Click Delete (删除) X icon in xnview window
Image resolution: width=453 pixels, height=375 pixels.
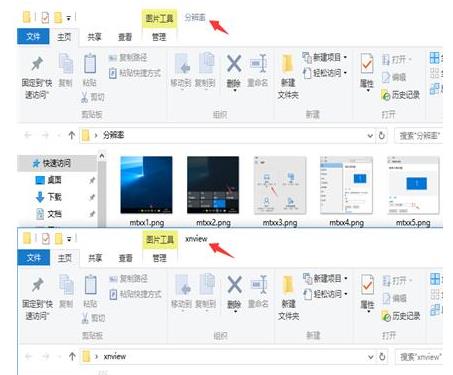pyautogui.click(x=235, y=284)
